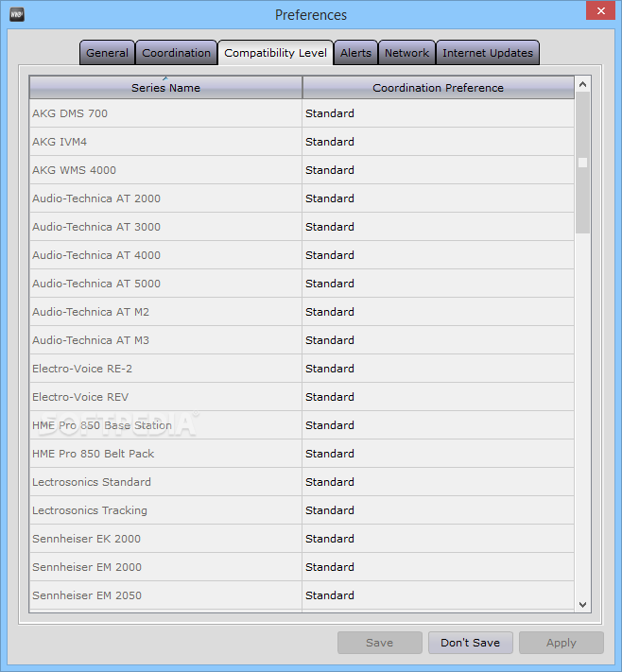Sort by the Series Name column header

coord(165,88)
